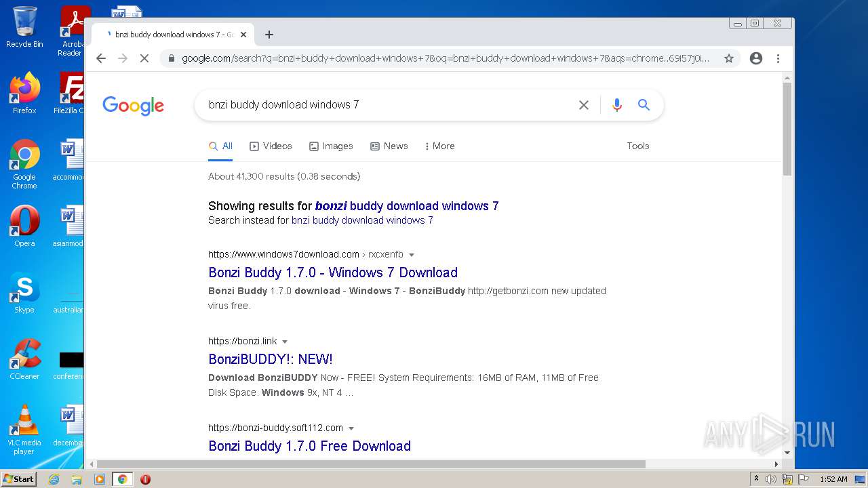
Task: Open 'Bonzi Buddy 1.7.0 - Windows 7 Download' result
Action: pyautogui.click(x=333, y=272)
